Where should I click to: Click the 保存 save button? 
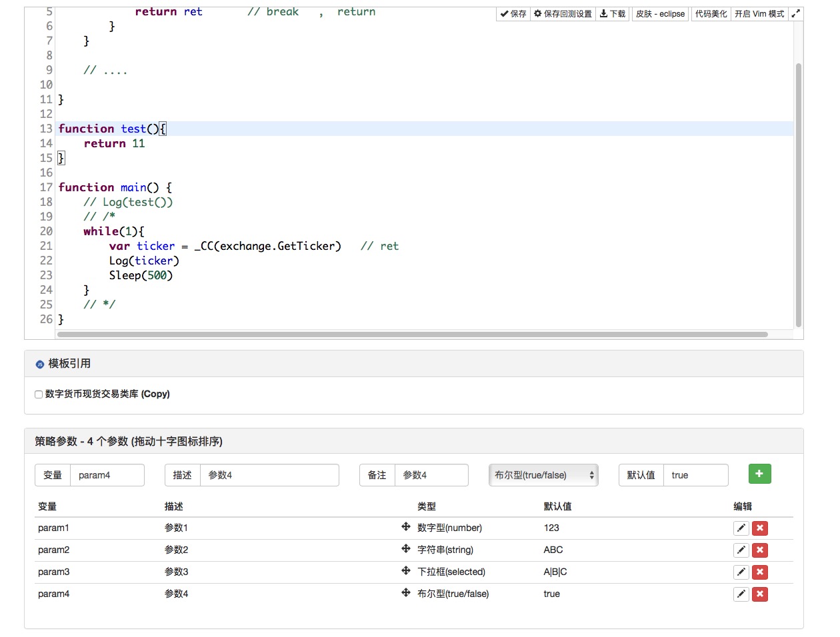(513, 13)
